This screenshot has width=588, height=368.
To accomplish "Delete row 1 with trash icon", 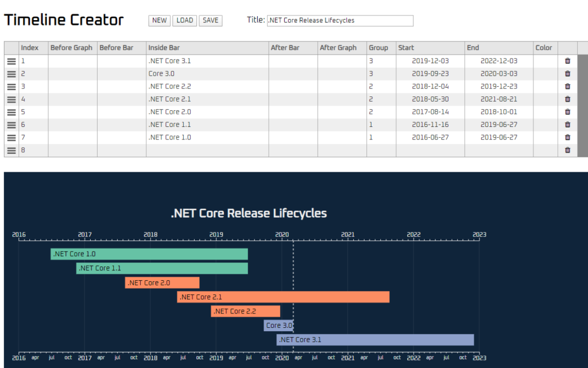I will (567, 61).
